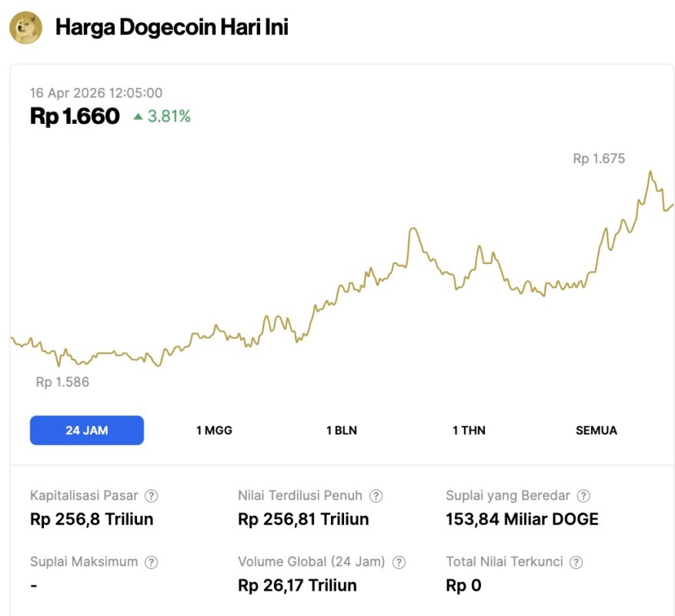This screenshot has width=675, height=616.
Task: Click help icon beside Kapitalisasi Pasar
Action: tap(152, 496)
